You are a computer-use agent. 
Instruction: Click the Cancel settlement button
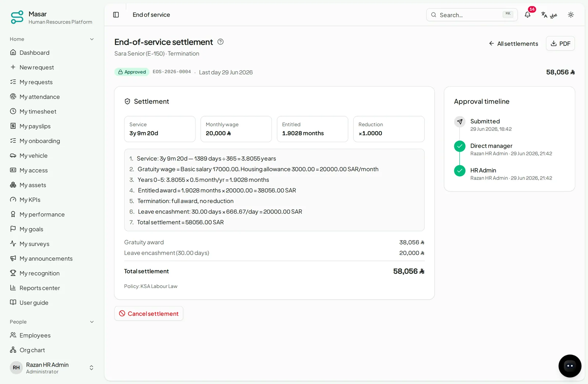click(x=149, y=313)
